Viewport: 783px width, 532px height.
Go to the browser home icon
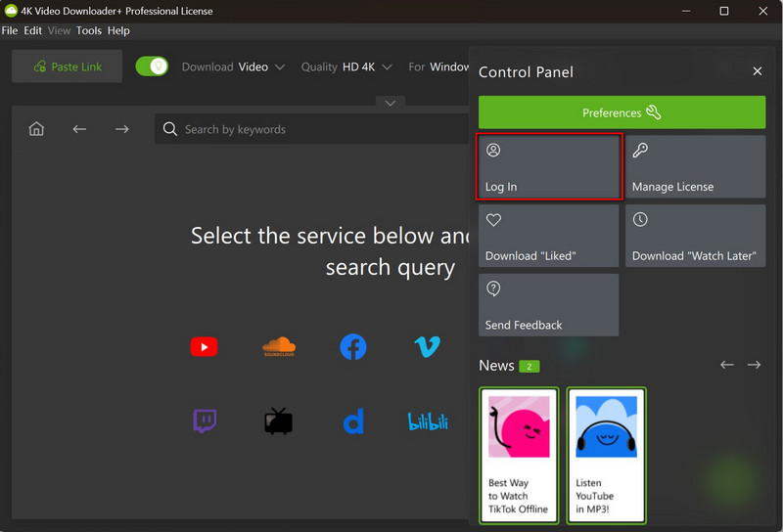pyautogui.click(x=36, y=129)
